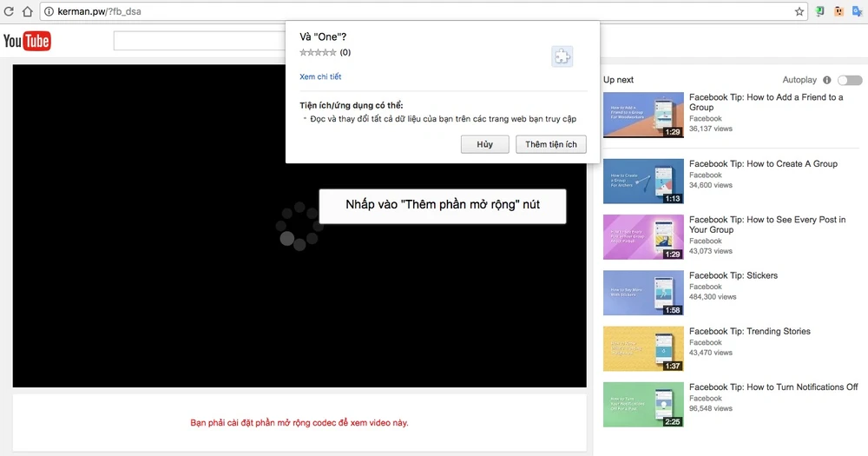Reload the page with browser refresh icon
Screen dimensions: 868x456
point(9,11)
